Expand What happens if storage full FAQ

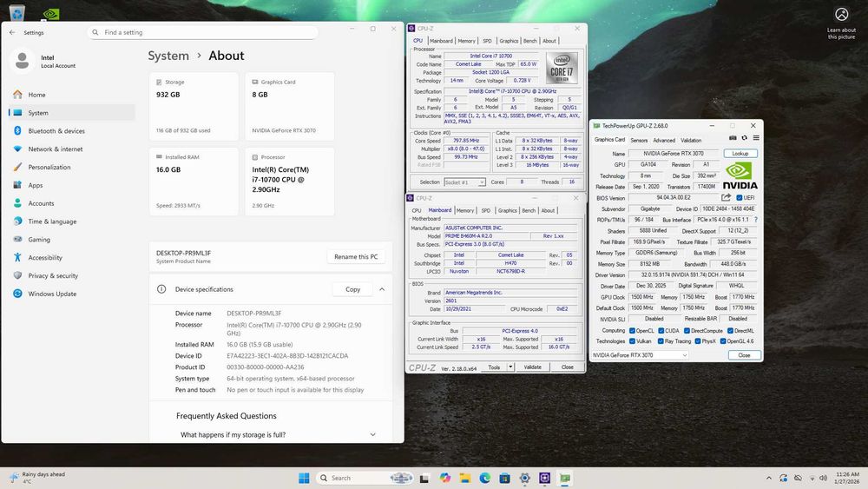[x=372, y=435]
